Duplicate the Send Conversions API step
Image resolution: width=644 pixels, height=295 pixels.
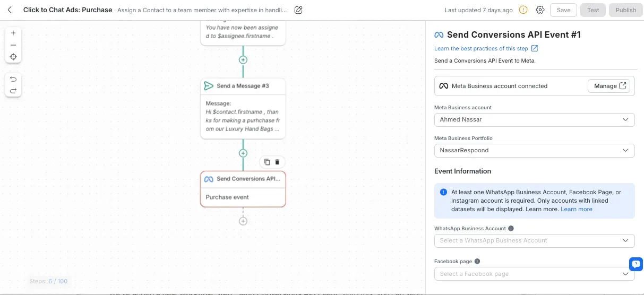267,162
